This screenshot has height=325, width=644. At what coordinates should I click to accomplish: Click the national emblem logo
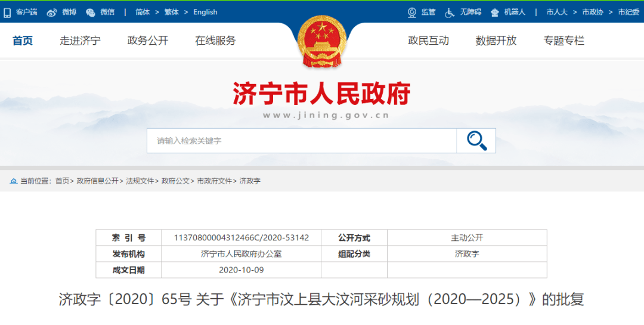(321, 42)
